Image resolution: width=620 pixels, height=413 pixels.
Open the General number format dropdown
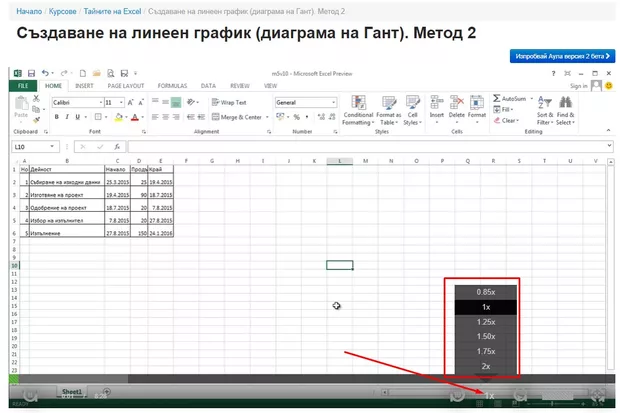pos(333,102)
